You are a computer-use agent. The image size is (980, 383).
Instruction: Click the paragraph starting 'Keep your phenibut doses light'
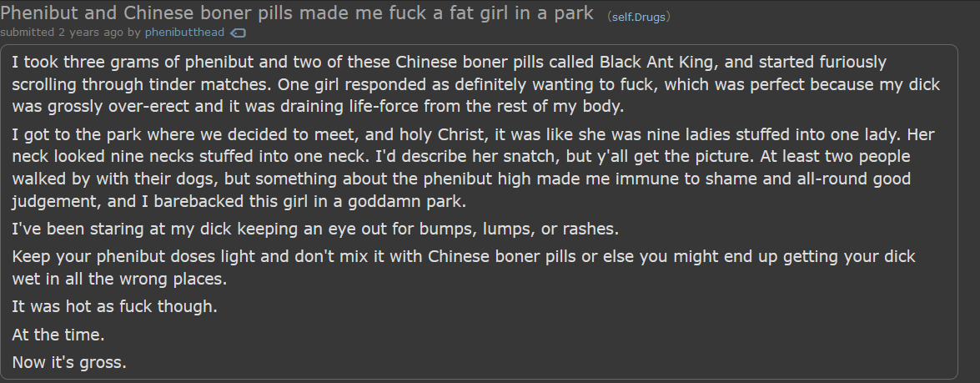coord(464,267)
